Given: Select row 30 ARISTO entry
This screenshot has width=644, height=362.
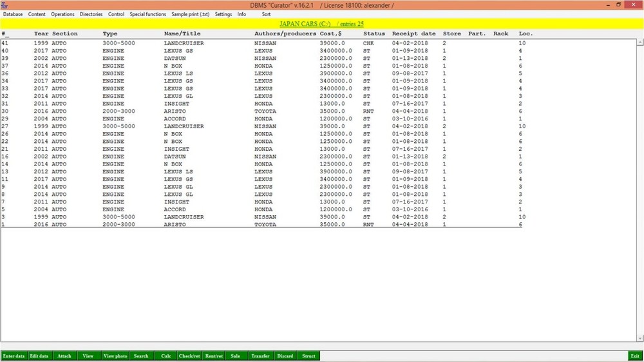Looking at the screenshot, I should click(x=263, y=111).
